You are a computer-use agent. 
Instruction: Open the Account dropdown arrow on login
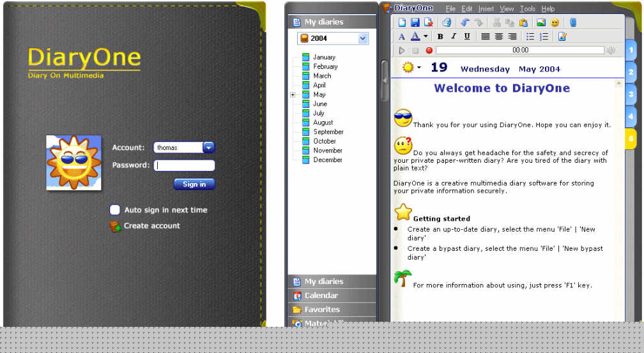pyautogui.click(x=209, y=147)
